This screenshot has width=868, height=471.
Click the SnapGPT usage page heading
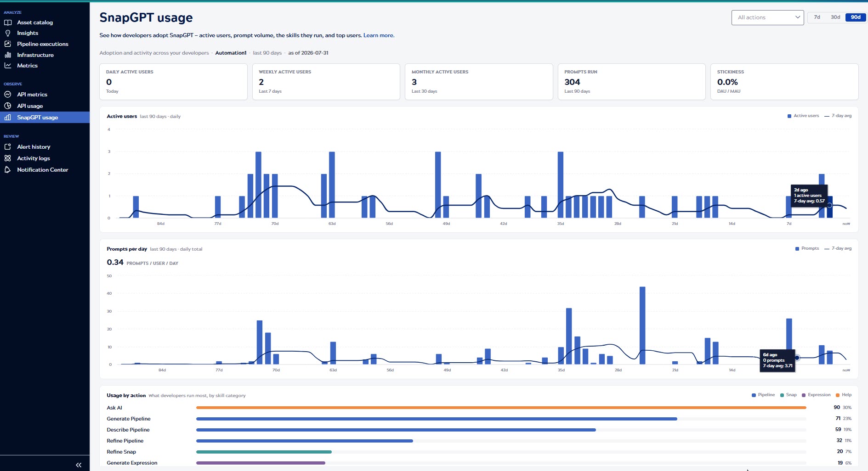(x=146, y=17)
